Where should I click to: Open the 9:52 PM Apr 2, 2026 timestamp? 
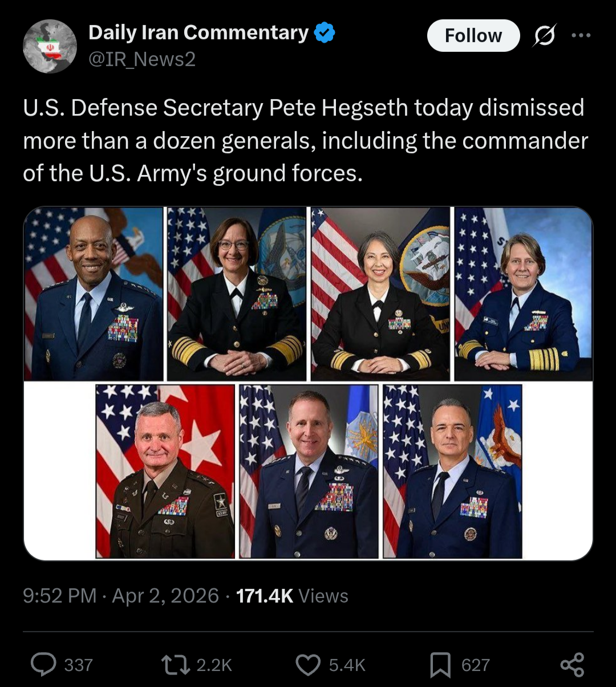[121, 596]
